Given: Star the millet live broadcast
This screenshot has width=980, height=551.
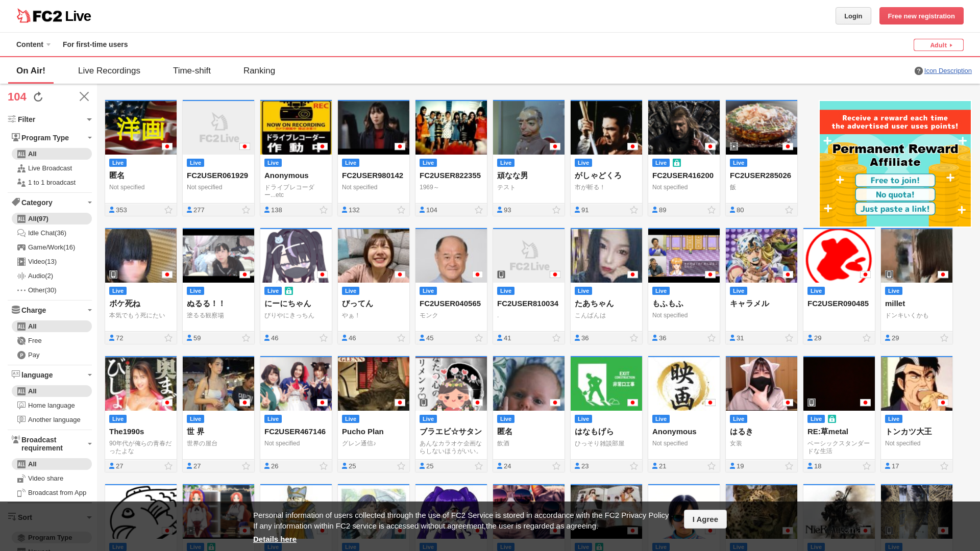Looking at the screenshot, I should click(x=944, y=338).
